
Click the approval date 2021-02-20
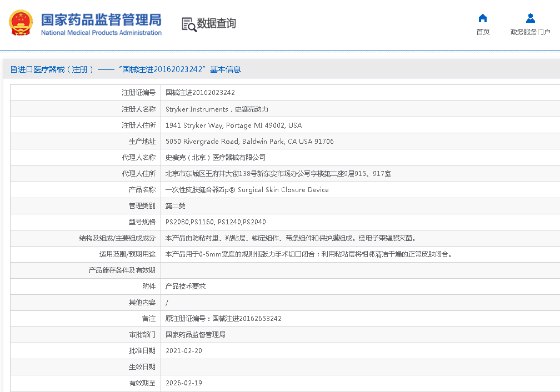(184, 351)
